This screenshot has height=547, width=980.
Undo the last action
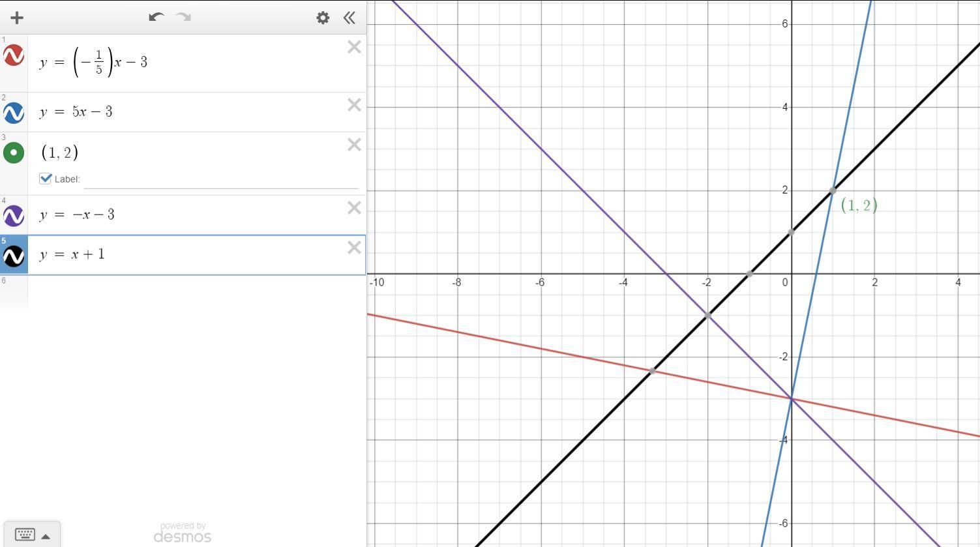(x=156, y=17)
